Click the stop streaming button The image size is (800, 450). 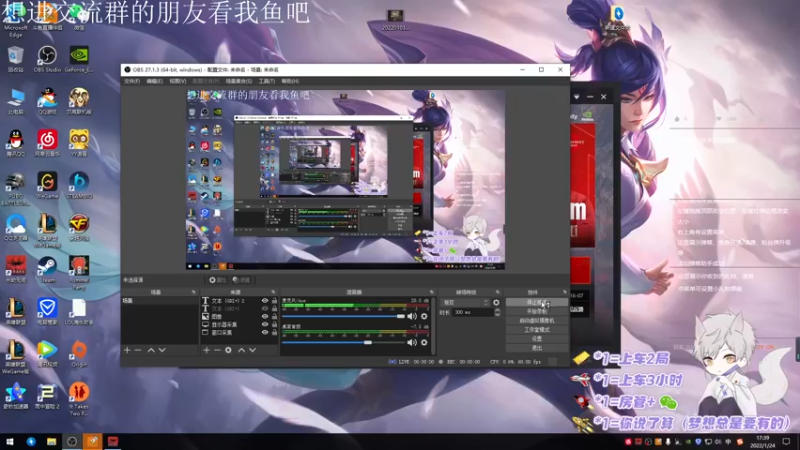point(537,302)
